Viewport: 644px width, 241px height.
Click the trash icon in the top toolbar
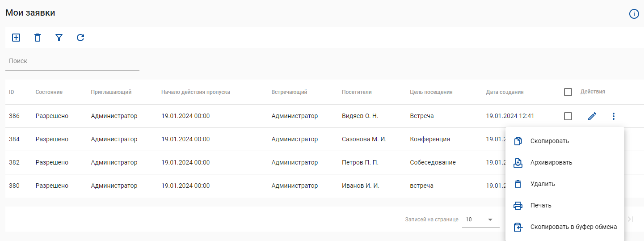(38, 38)
